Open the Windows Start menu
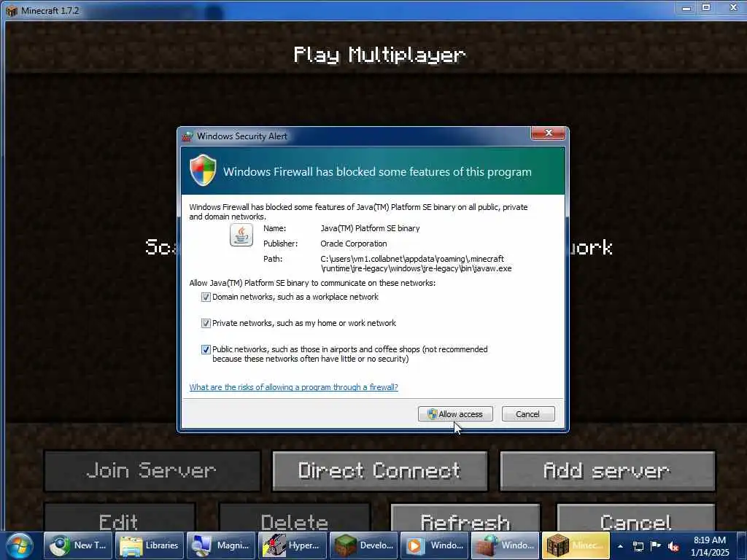Viewport: 747px width, 560px height. (x=19, y=545)
